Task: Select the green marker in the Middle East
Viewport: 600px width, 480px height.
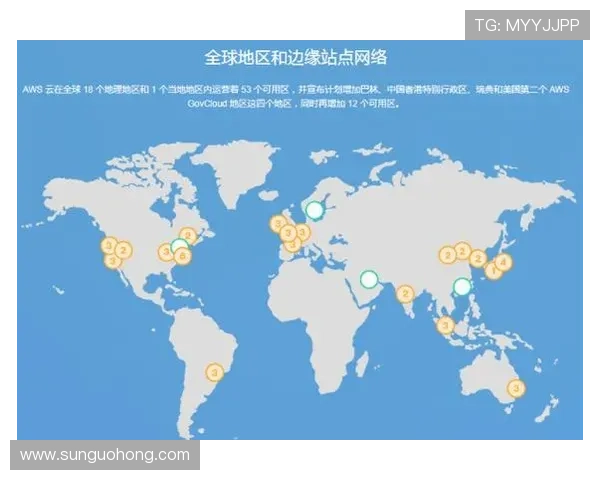Action: pos(369,279)
